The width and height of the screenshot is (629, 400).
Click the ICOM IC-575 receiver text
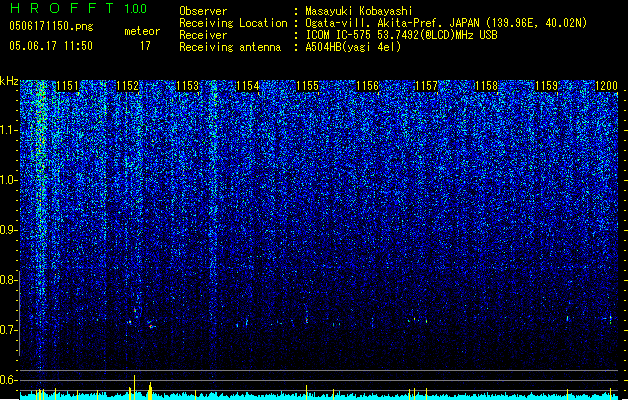tap(401, 35)
